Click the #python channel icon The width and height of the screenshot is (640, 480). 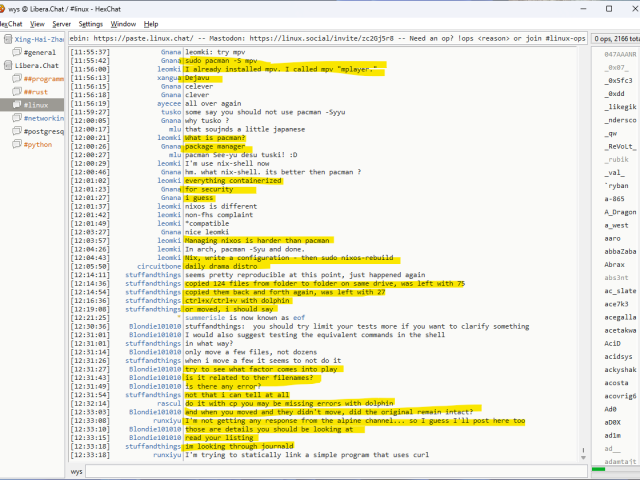(x=17, y=144)
